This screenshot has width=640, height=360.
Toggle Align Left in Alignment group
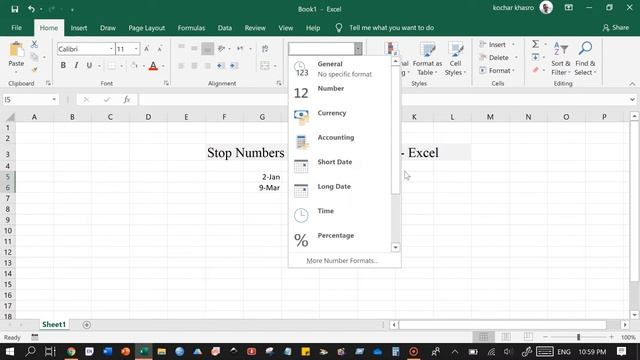(182, 66)
